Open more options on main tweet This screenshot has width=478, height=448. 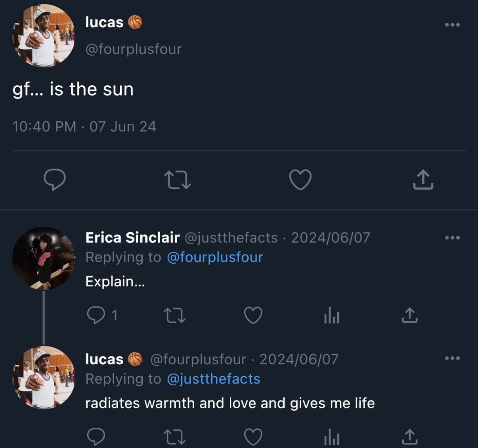coord(452,25)
